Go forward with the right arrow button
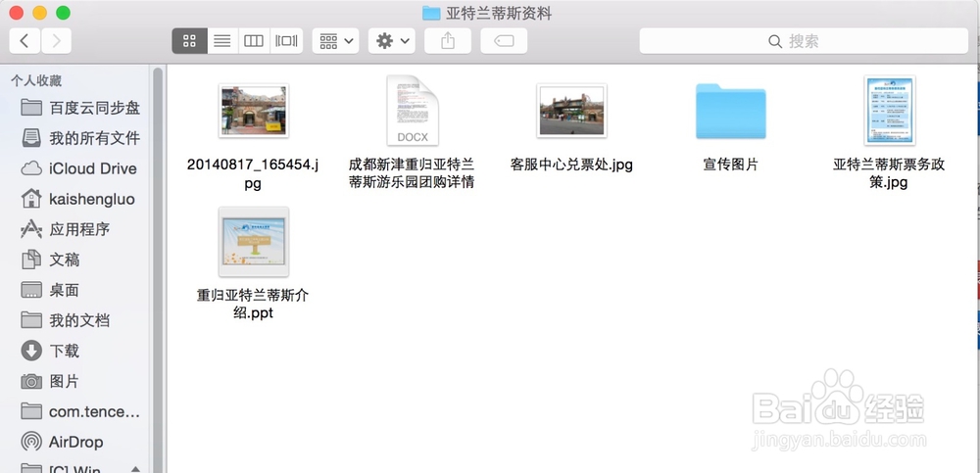Image resolution: width=980 pixels, height=473 pixels. pos(56,41)
